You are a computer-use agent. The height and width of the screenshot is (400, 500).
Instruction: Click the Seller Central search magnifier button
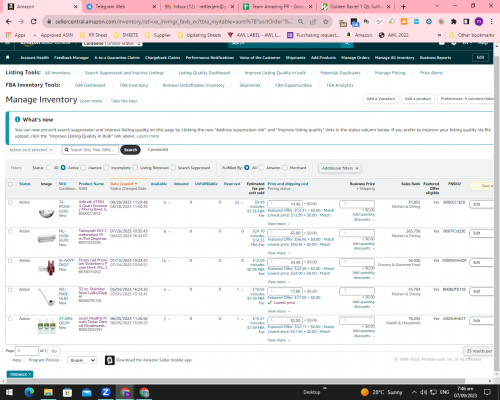click(347, 44)
